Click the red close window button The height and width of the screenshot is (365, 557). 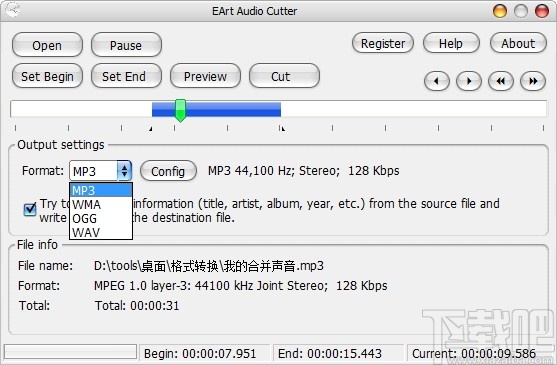coord(542,11)
